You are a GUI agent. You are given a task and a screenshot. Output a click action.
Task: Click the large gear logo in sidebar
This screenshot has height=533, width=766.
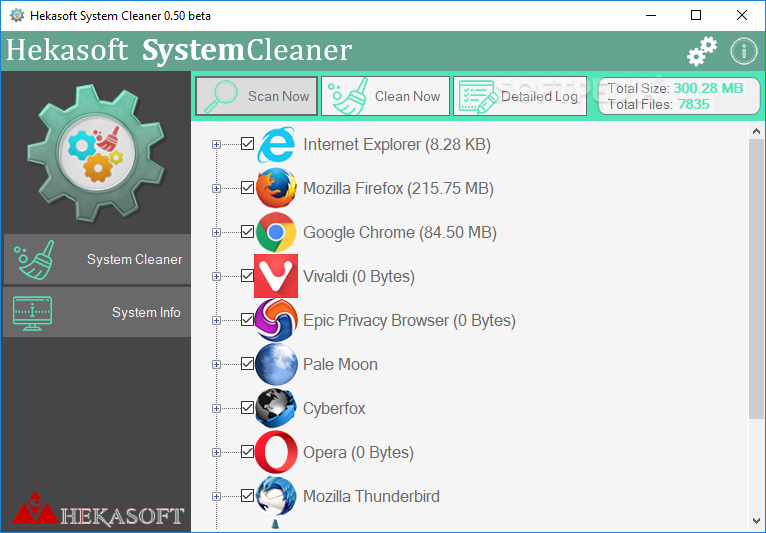coord(96,153)
